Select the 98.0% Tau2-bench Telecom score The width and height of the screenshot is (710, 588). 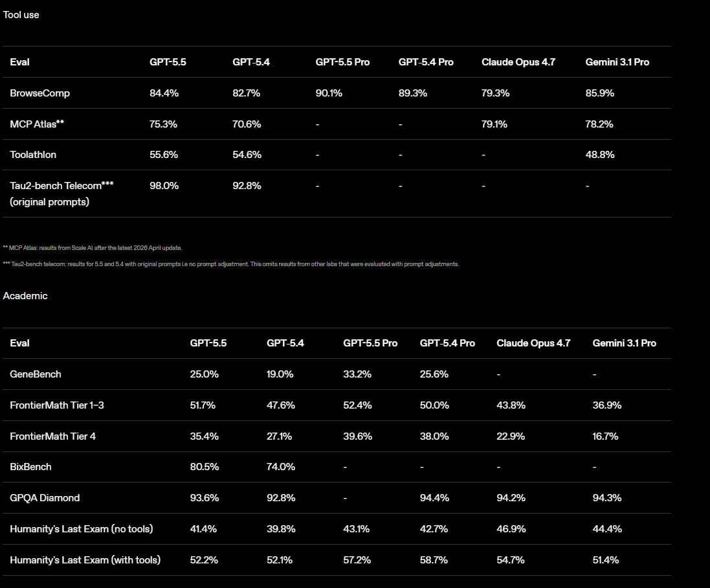click(164, 186)
